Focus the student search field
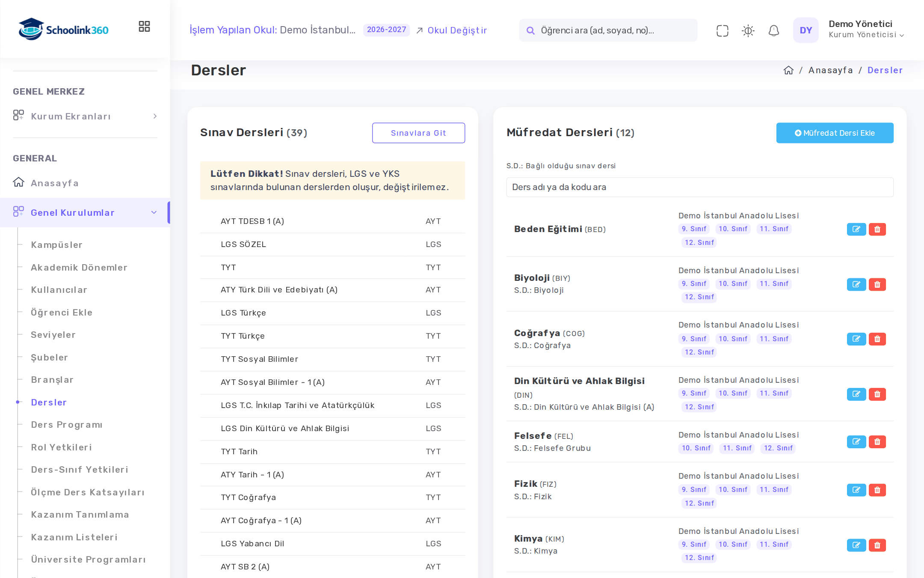The height and width of the screenshot is (578, 924). click(x=608, y=30)
